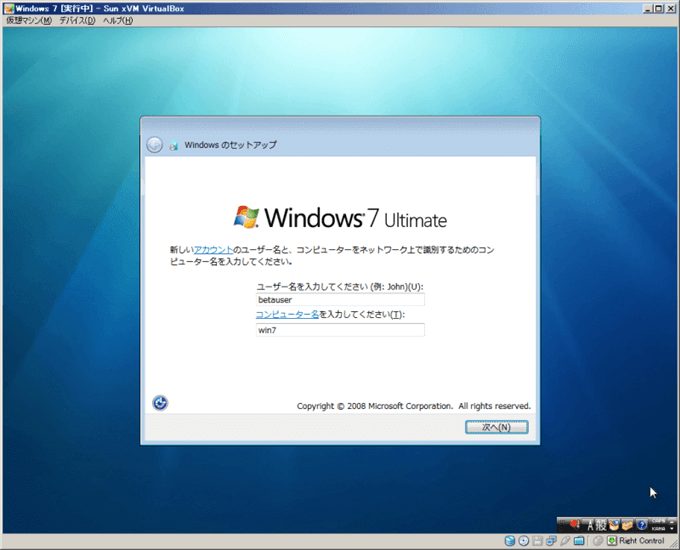Open the 仮想マシン(M) menu
The image size is (680, 550).
(29, 21)
